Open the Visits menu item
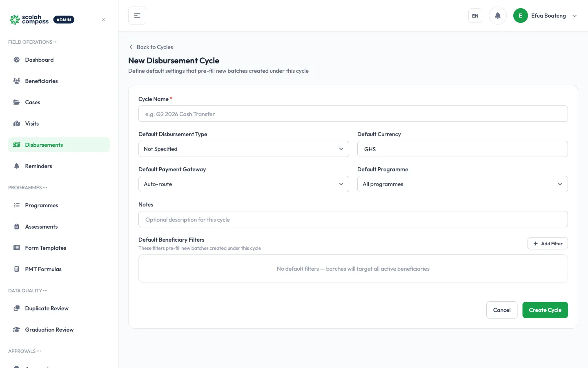588x368 pixels. [x=59, y=123]
